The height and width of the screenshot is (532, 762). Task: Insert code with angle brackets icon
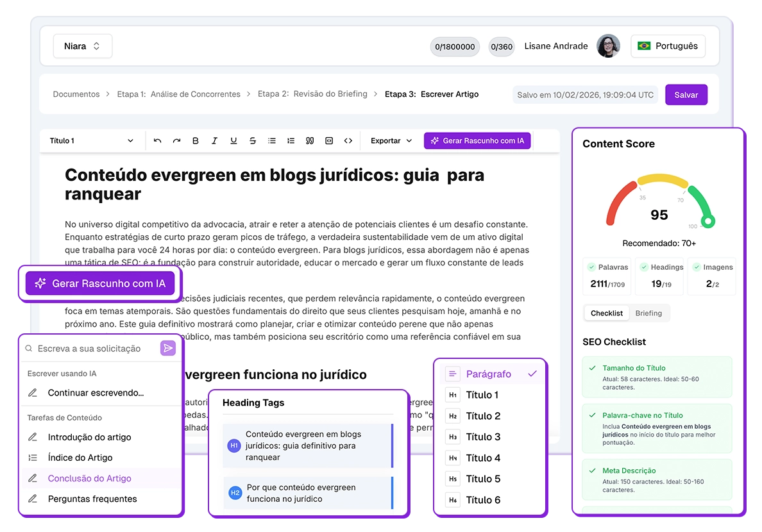pyautogui.click(x=348, y=141)
